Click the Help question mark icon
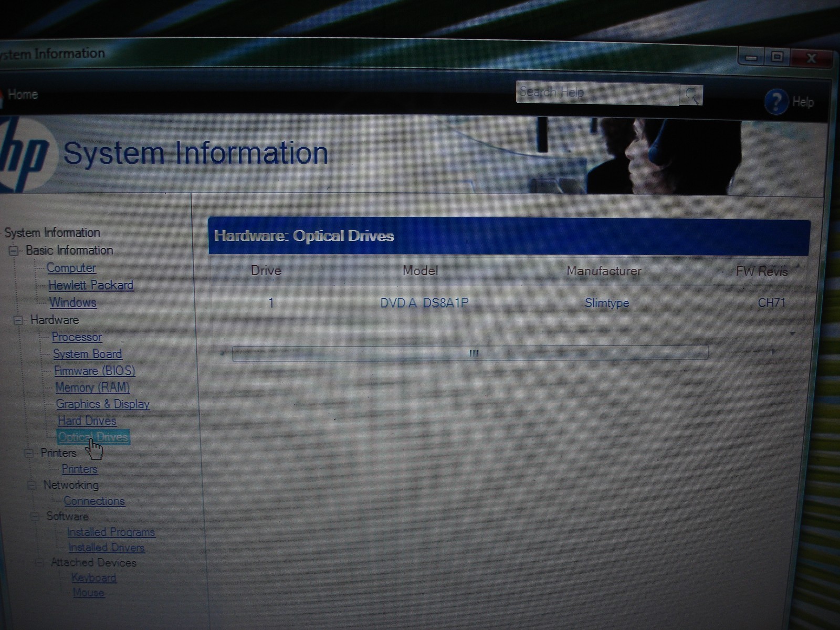 click(776, 102)
